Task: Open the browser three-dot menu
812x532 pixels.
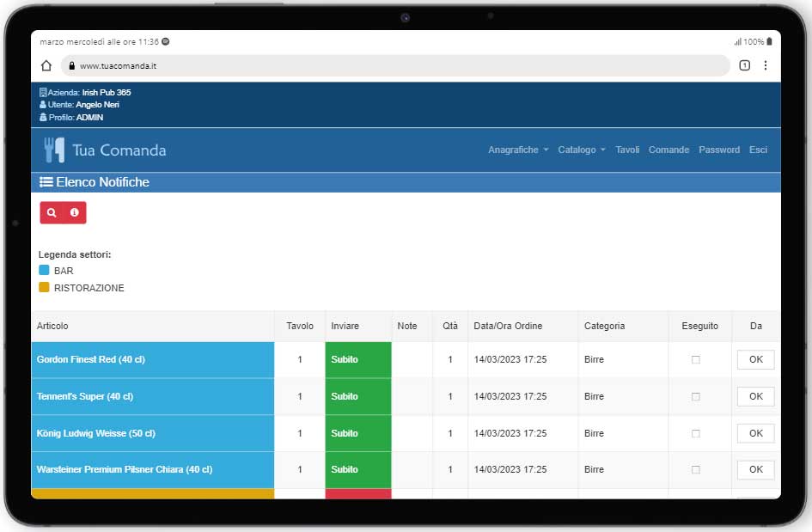Action: click(766, 65)
